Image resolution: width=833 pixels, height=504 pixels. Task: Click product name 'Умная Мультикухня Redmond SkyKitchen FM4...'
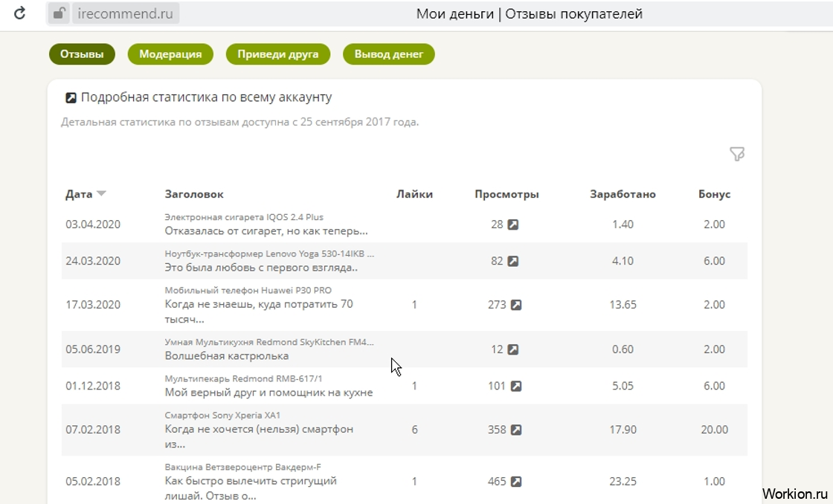point(269,342)
